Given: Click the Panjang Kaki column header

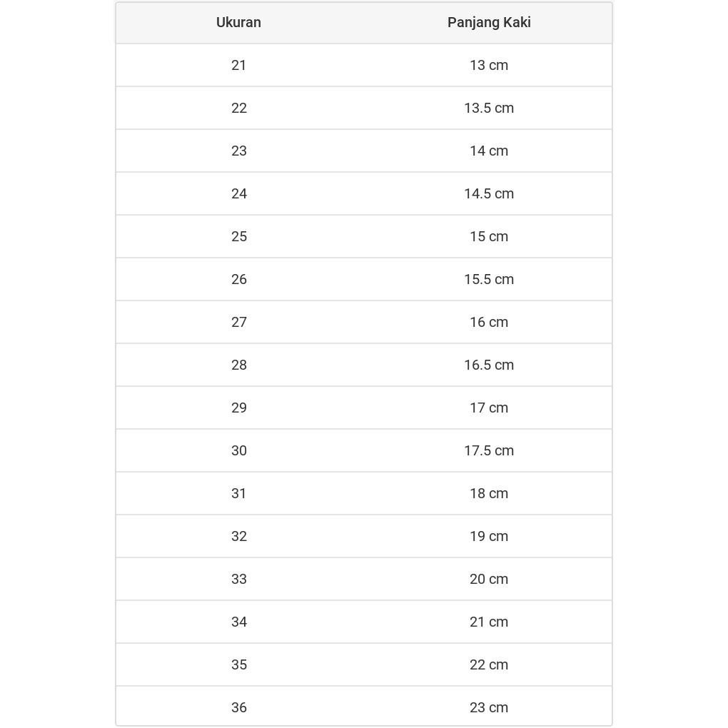Looking at the screenshot, I should 489,23.
